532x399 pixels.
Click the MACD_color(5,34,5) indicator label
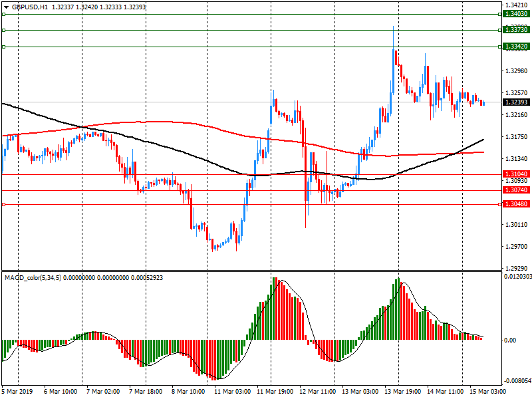33,277
